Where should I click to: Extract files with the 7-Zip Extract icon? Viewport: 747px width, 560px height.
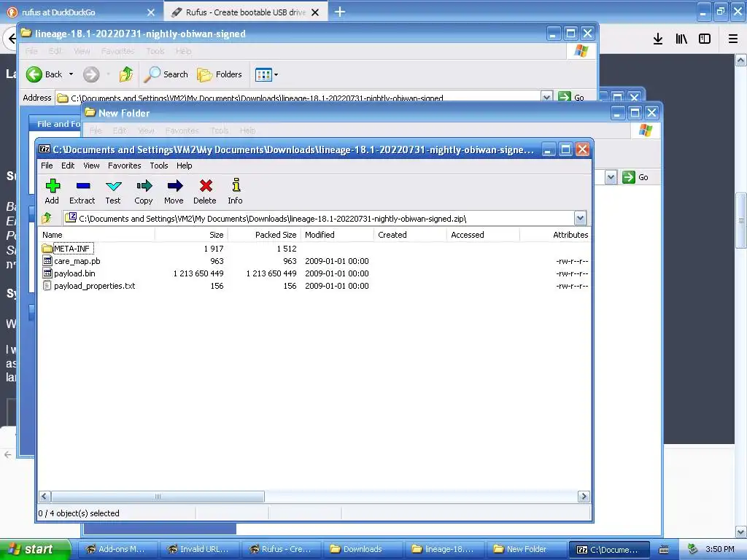82,192
